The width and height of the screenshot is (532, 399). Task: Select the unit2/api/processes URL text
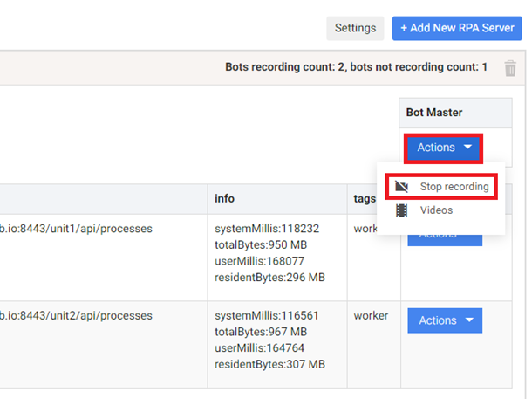[x=76, y=316]
